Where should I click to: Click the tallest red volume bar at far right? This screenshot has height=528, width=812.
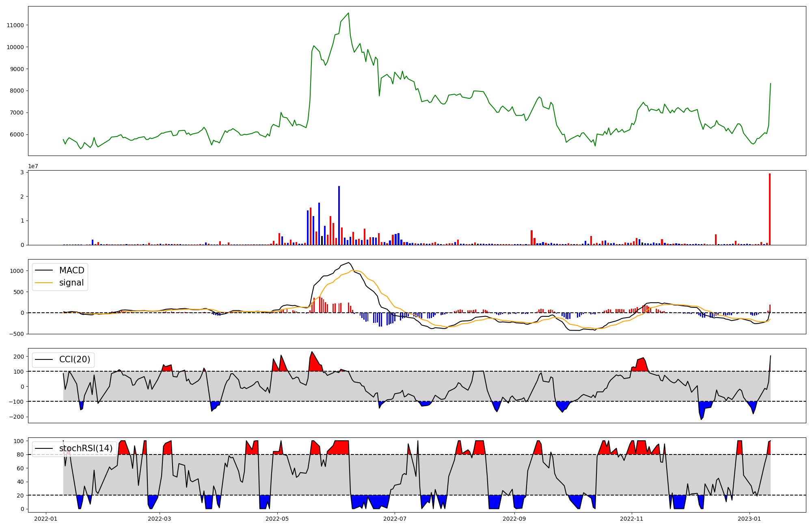point(769,209)
